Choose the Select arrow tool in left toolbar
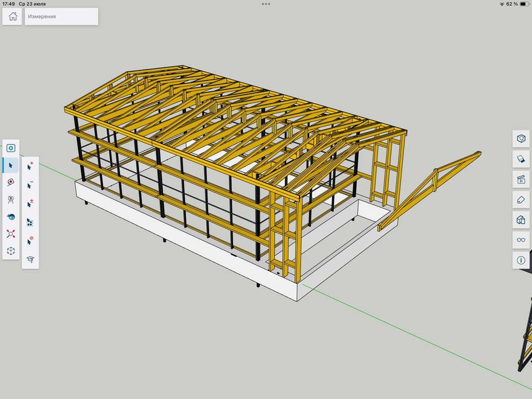 pyautogui.click(x=10, y=165)
